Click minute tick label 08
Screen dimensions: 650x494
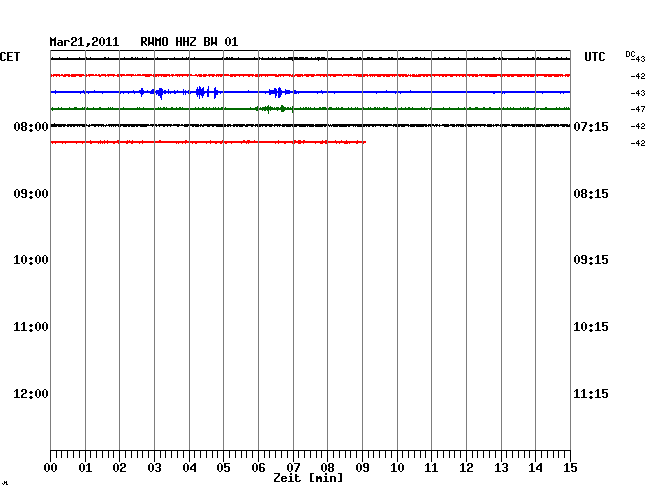coord(327,468)
